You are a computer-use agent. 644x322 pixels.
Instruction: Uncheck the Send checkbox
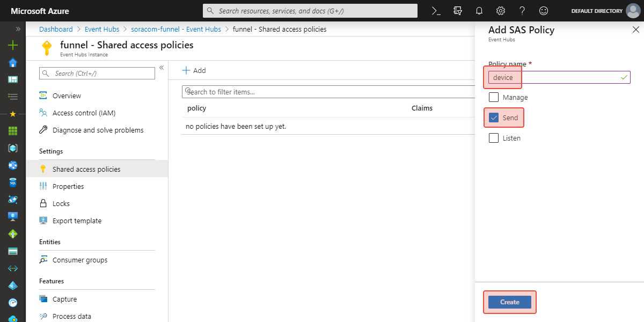494,118
